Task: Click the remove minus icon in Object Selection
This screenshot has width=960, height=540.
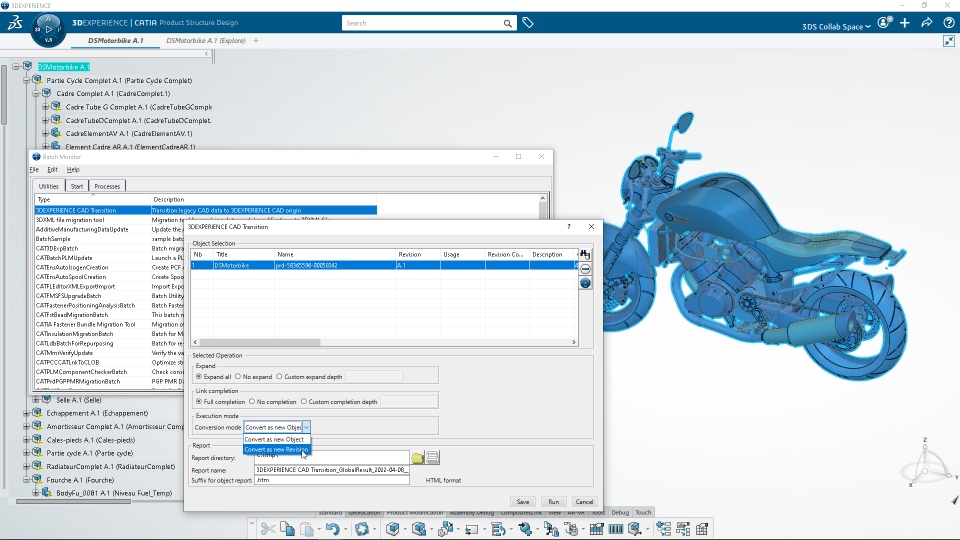Action: tap(585, 269)
